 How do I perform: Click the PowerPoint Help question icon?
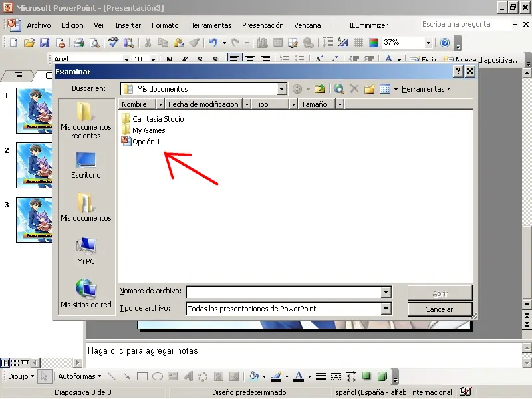pyautogui.click(x=445, y=43)
